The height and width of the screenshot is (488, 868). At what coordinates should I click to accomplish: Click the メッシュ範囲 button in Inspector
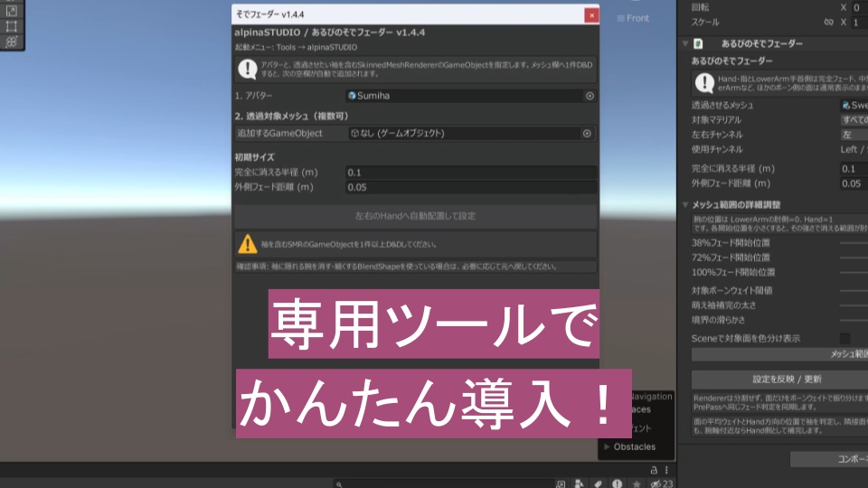(780, 354)
